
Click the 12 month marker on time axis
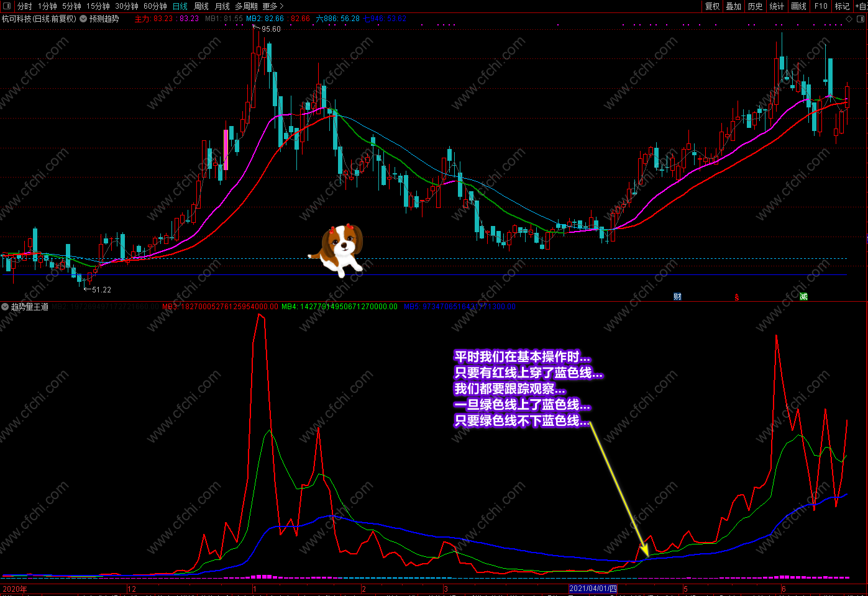[x=132, y=589]
